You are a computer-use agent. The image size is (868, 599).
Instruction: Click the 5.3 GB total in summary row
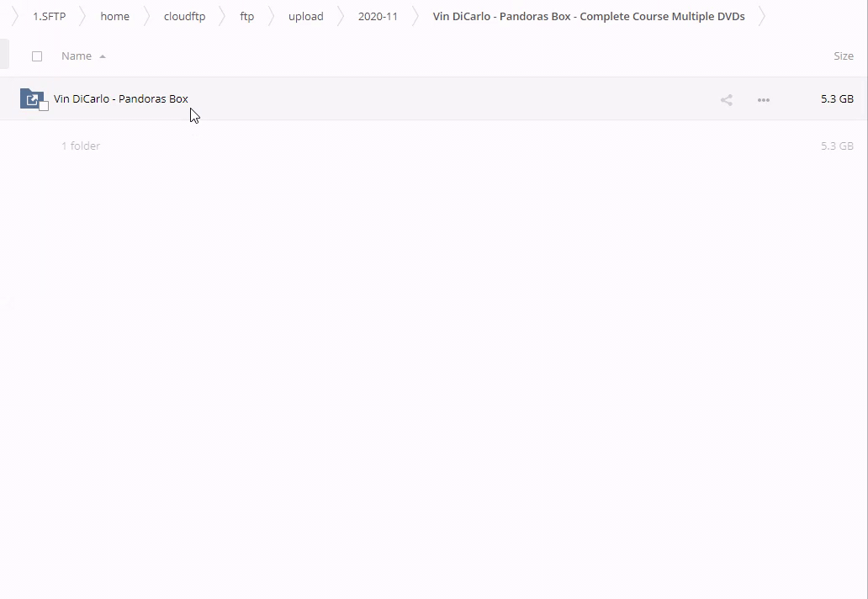pos(837,146)
